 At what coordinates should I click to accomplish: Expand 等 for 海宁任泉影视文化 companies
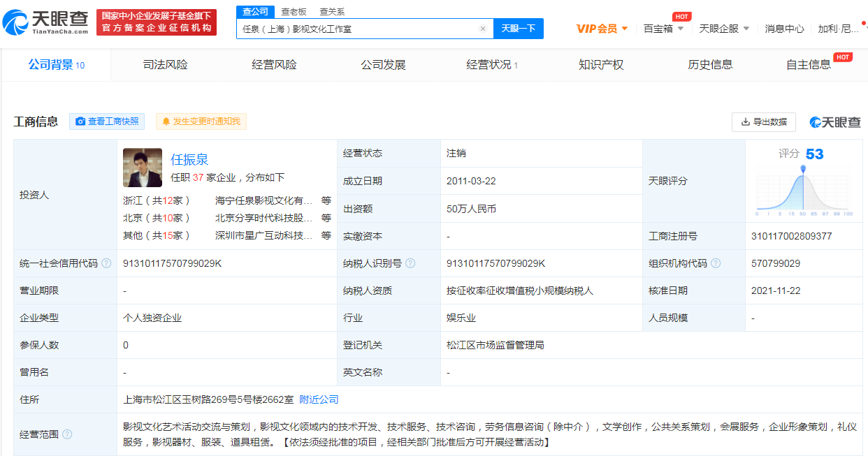pos(326,200)
